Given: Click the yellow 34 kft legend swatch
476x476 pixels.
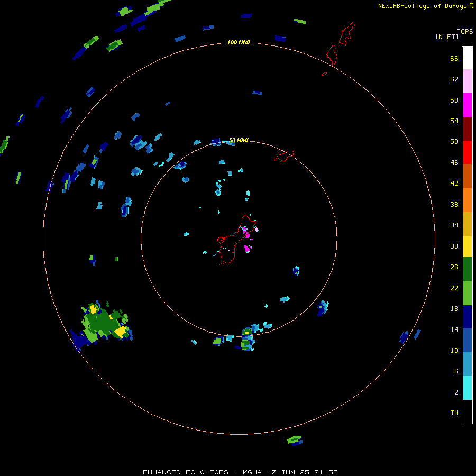Looking at the screenshot, I should (x=467, y=246).
